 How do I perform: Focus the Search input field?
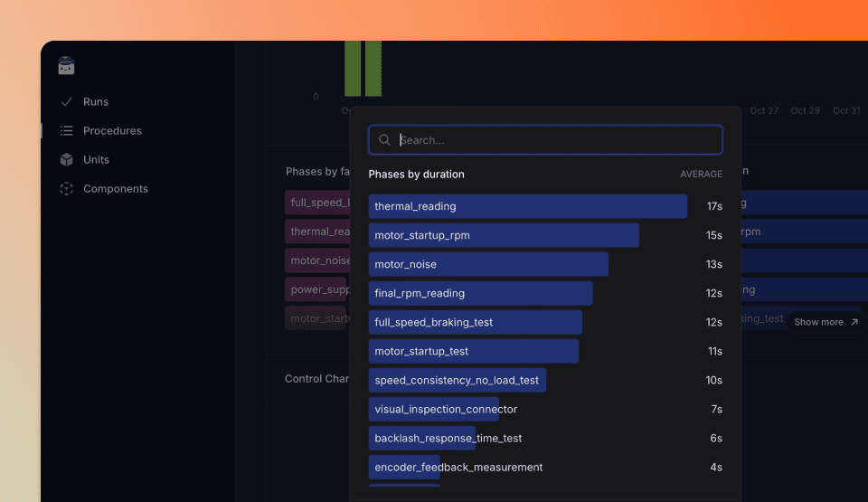pos(545,139)
